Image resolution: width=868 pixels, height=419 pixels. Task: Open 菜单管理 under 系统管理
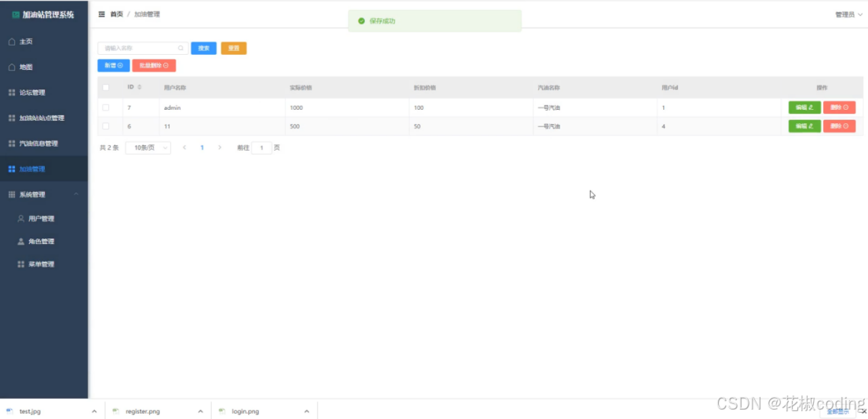[44, 264]
